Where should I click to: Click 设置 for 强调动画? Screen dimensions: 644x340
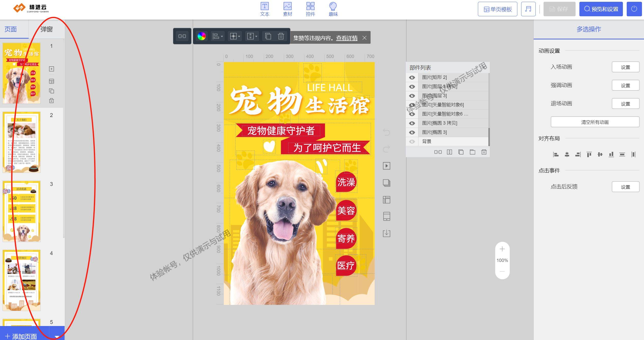point(625,85)
